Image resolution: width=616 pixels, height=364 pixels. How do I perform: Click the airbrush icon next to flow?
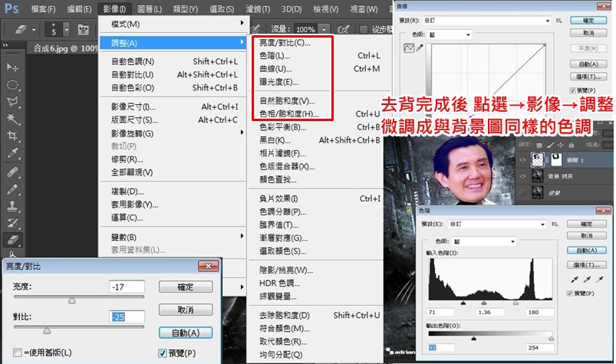344,29
